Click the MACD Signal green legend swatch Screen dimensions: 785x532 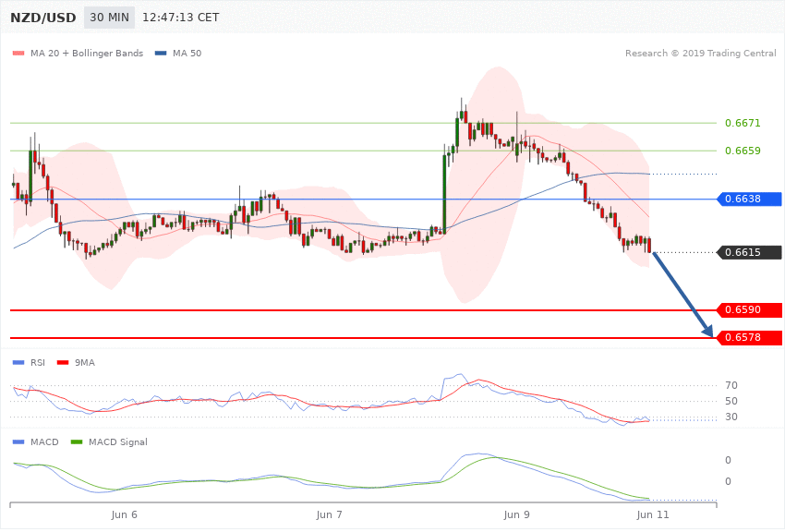77,441
